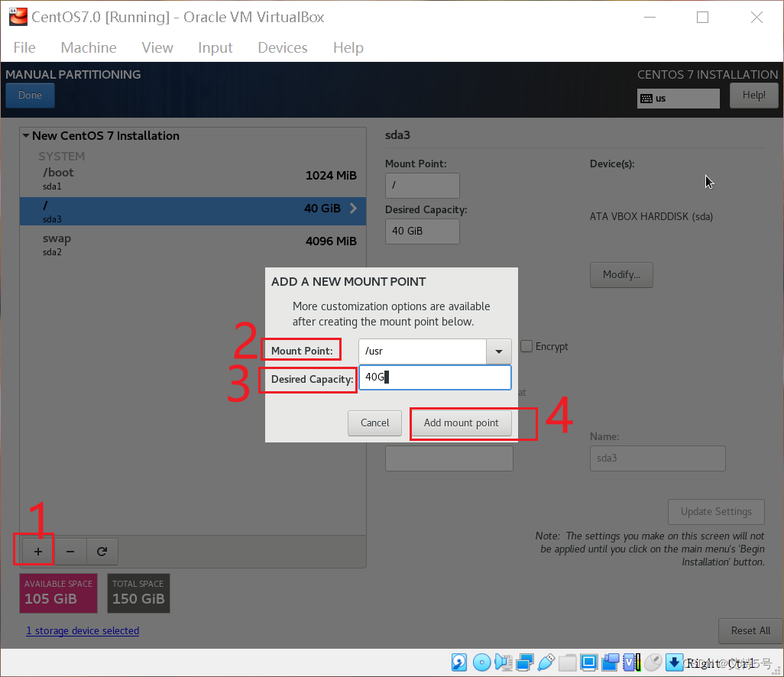The image size is (784, 677).
Task: Open the Mount Point dropdown arrow
Action: point(499,351)
